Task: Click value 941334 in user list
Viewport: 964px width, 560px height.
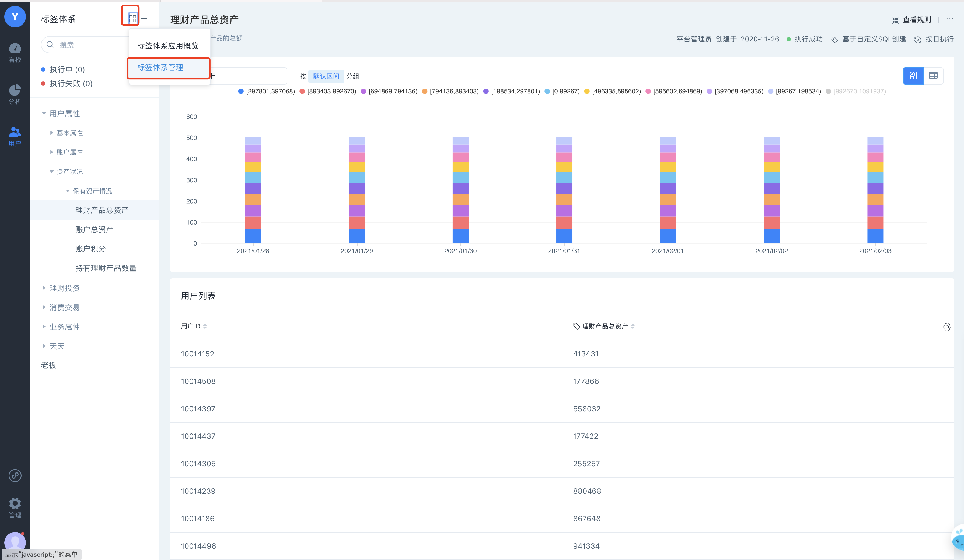Action: click(586, 546)
